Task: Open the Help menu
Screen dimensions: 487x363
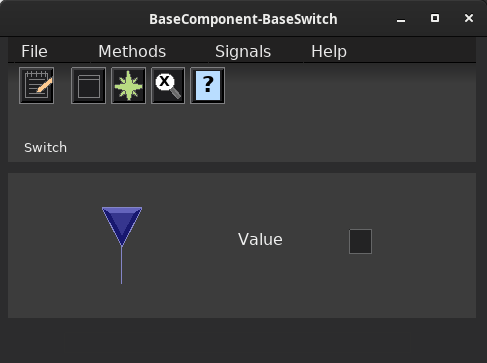Action: [329, 51]
